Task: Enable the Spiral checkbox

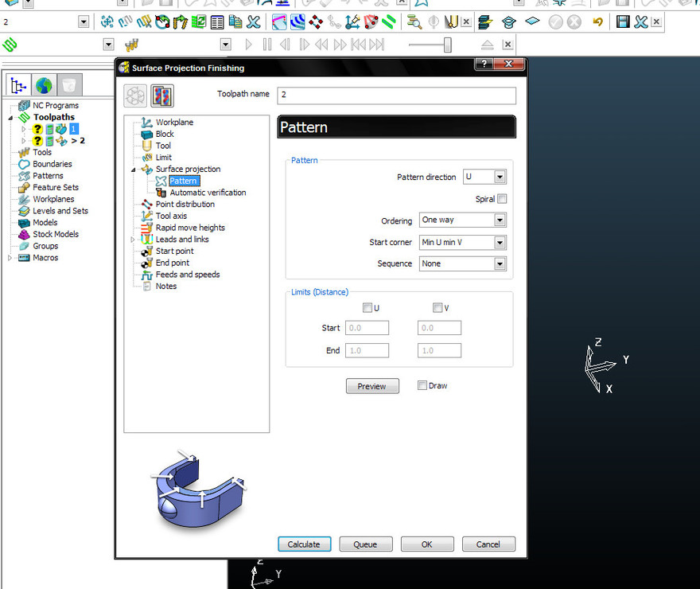Action: (x=501, y=199)
